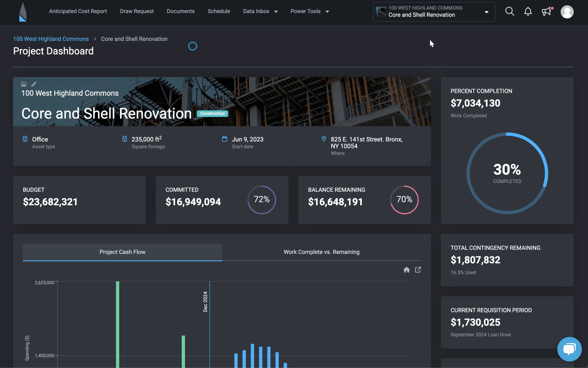Screen dimensions: 588x368
Task: Click the $7,034,130 work completed value
Action: click(x=476, y=103)
